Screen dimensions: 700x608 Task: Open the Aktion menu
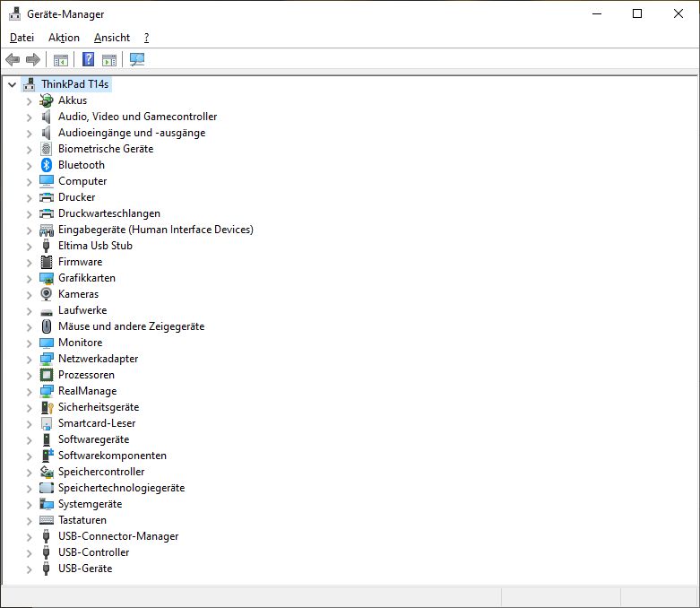coord(64,38)
